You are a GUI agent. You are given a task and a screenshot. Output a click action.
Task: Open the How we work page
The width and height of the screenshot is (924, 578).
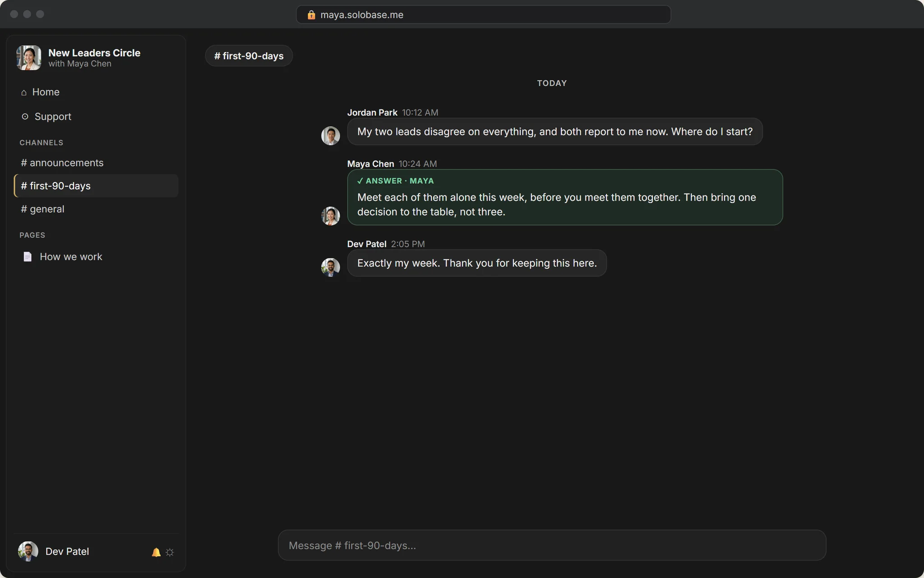(96, 256)
